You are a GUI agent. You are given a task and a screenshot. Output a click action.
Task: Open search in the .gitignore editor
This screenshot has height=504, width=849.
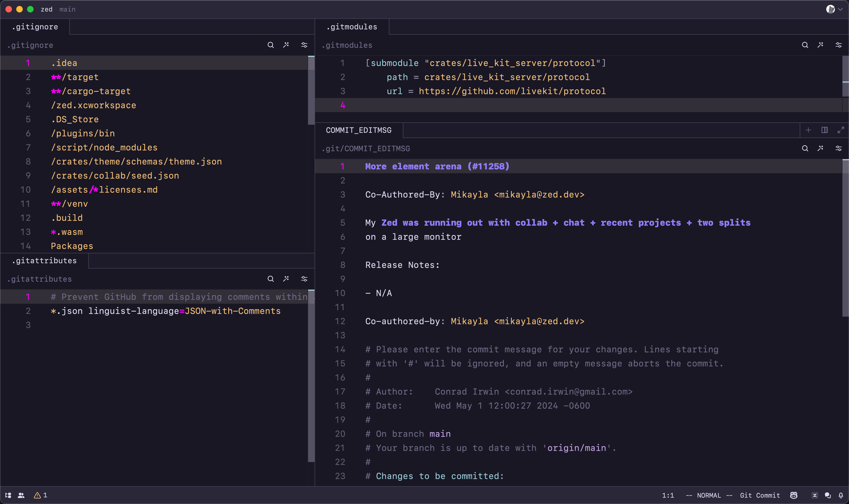271,45
